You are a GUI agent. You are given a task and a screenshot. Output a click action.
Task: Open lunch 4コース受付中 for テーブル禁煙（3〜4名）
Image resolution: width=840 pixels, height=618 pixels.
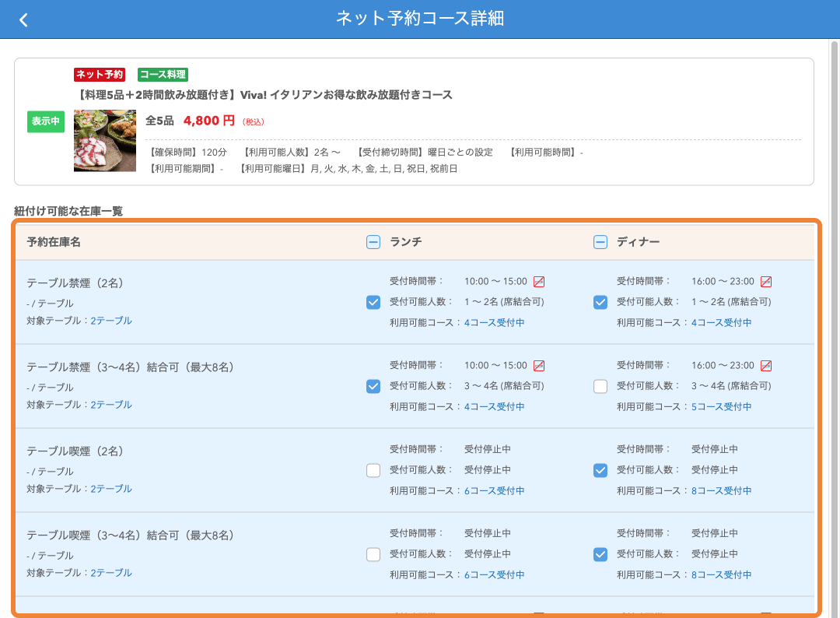point(494,407)
